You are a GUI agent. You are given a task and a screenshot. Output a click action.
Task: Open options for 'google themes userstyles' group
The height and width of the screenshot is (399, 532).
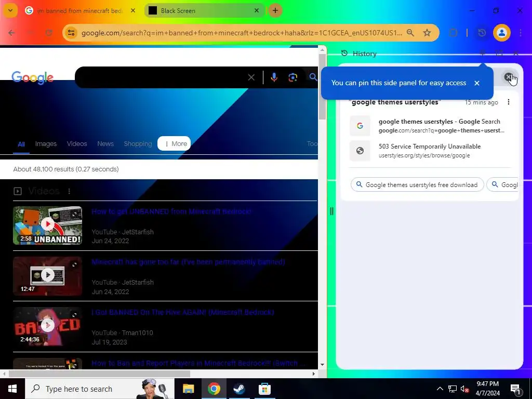[x=508, y=102]
